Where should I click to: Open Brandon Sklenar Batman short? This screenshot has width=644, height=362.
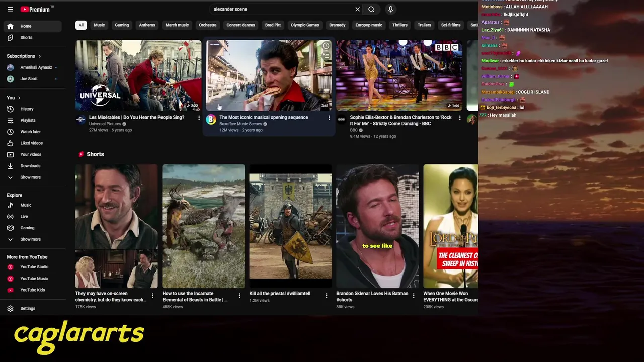pyautogui.click(x=377, y=226)
